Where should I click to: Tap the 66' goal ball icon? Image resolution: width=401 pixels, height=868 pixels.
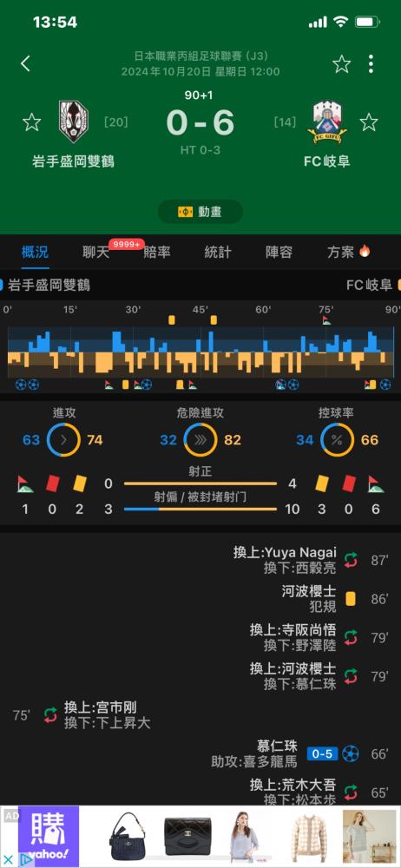tap(350, 754)
